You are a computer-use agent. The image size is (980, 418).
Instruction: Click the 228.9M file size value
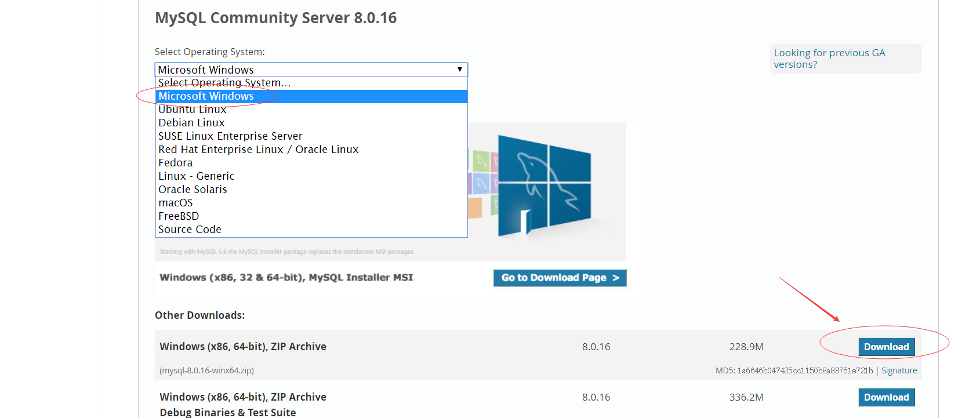(746, 347)
